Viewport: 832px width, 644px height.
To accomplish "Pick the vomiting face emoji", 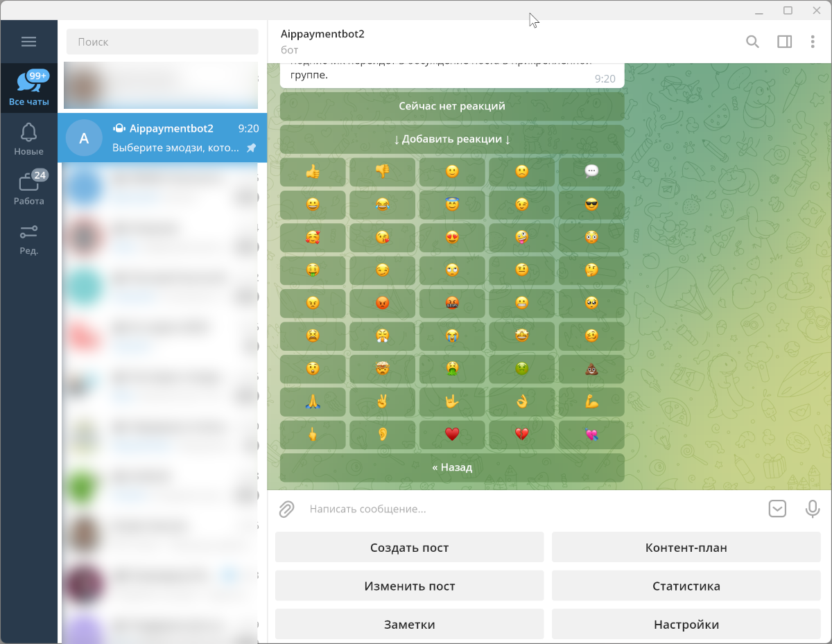I will click(452, 369).
